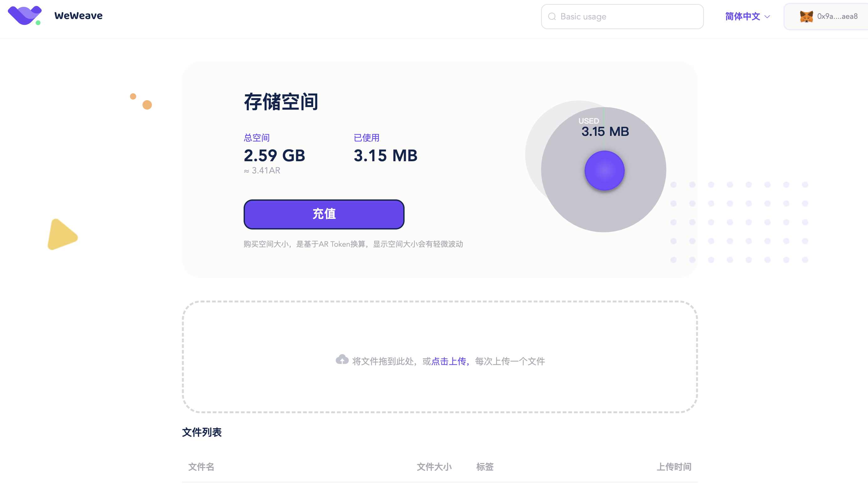Click the 文件名 column header
868x484 pixels.
201,467
